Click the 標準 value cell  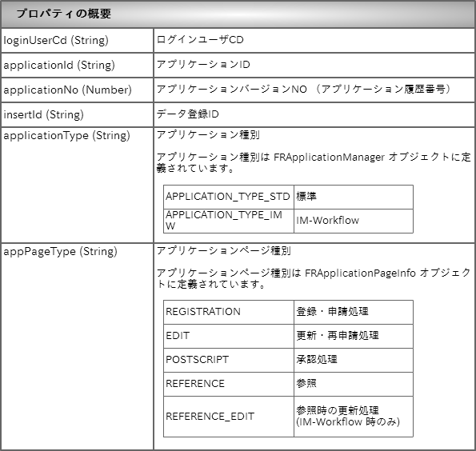pos(354,197)
